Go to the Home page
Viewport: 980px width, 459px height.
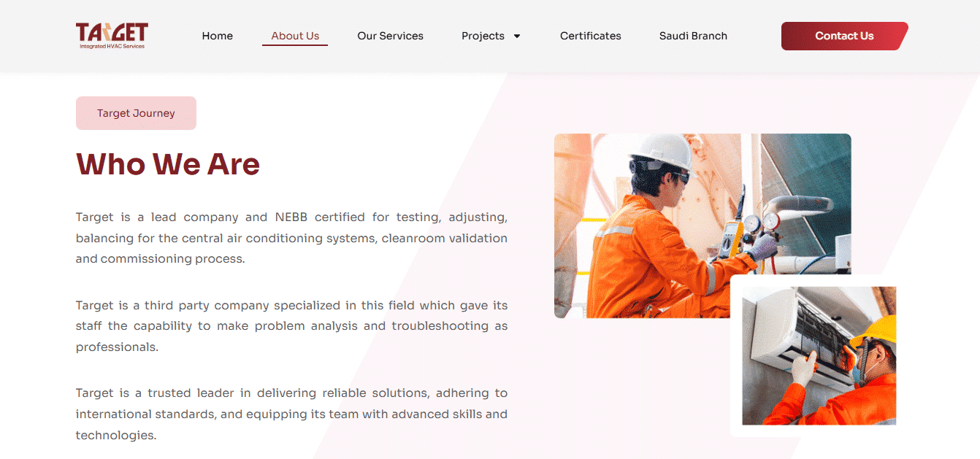point(217,36)
